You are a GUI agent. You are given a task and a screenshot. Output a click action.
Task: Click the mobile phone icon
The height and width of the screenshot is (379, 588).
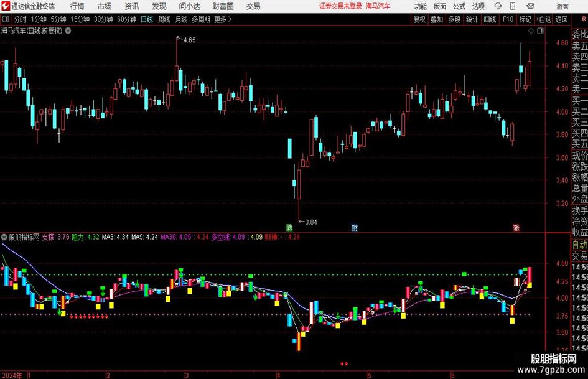point(513,6)
